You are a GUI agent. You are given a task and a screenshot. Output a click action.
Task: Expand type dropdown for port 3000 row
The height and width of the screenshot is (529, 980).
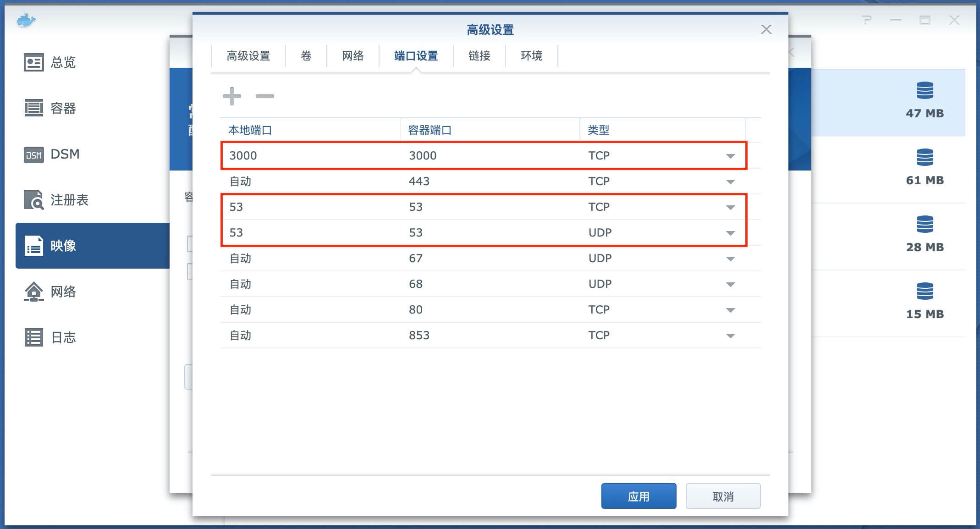[731, 156]
